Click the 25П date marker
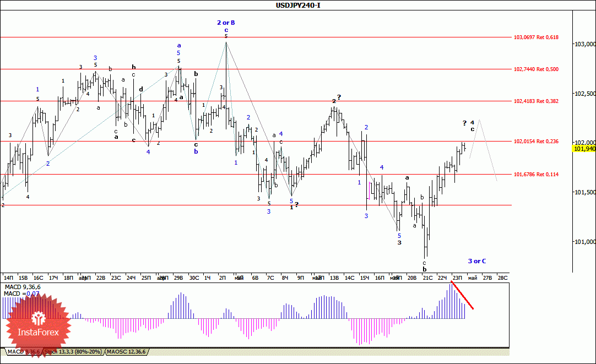This screenshot has width=596, height=364. [x=146, y=278]
